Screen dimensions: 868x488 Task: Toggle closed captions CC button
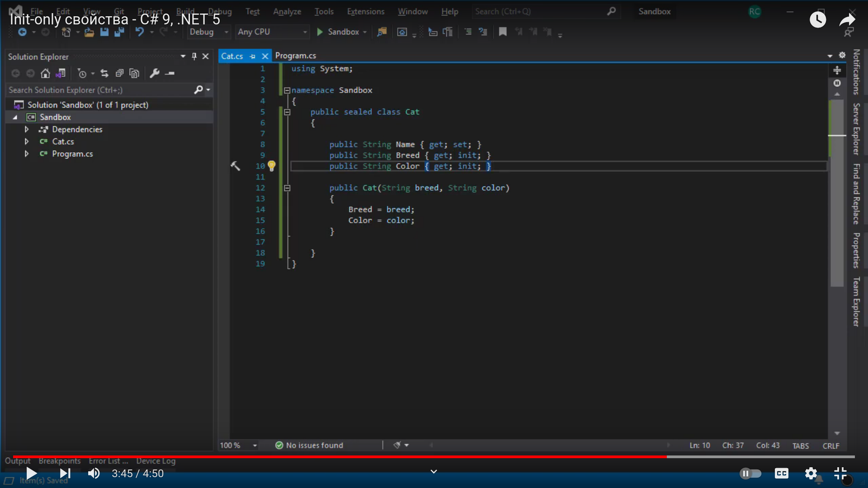(x=782, y=474)
